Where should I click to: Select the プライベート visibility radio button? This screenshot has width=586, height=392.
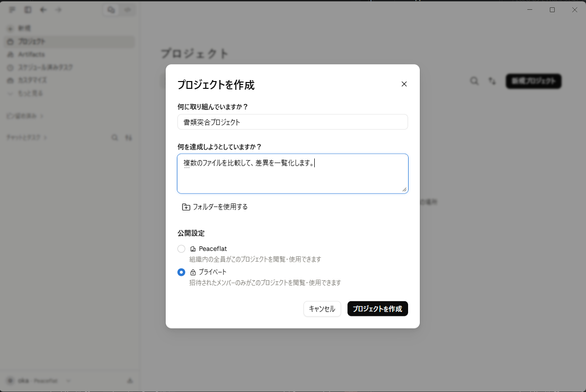[x=181, y=272]
